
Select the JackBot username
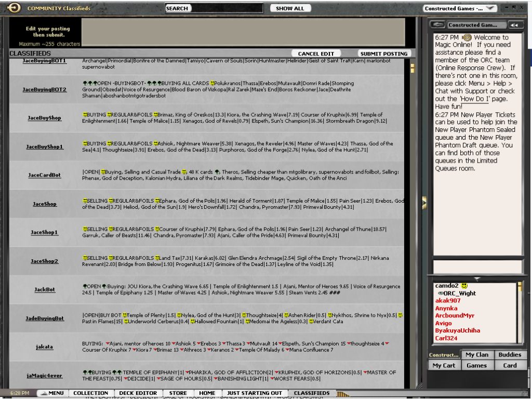click(x=45, y=290)
